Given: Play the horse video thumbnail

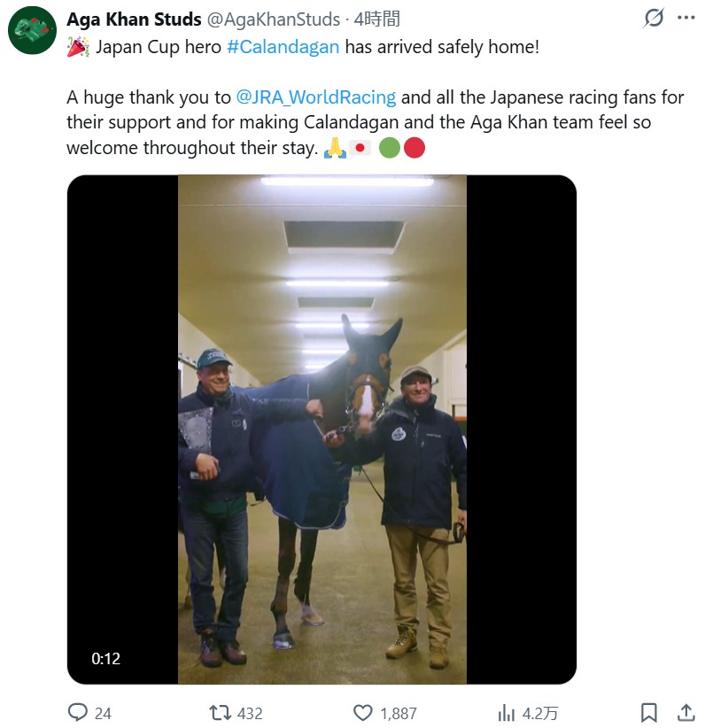Looking at the screenshot, I should 322,430.
